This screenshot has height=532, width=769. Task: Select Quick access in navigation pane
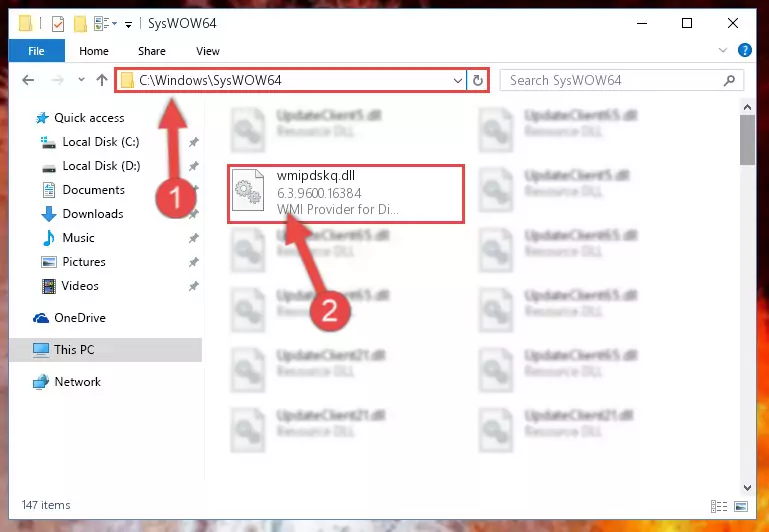point(89,118)
